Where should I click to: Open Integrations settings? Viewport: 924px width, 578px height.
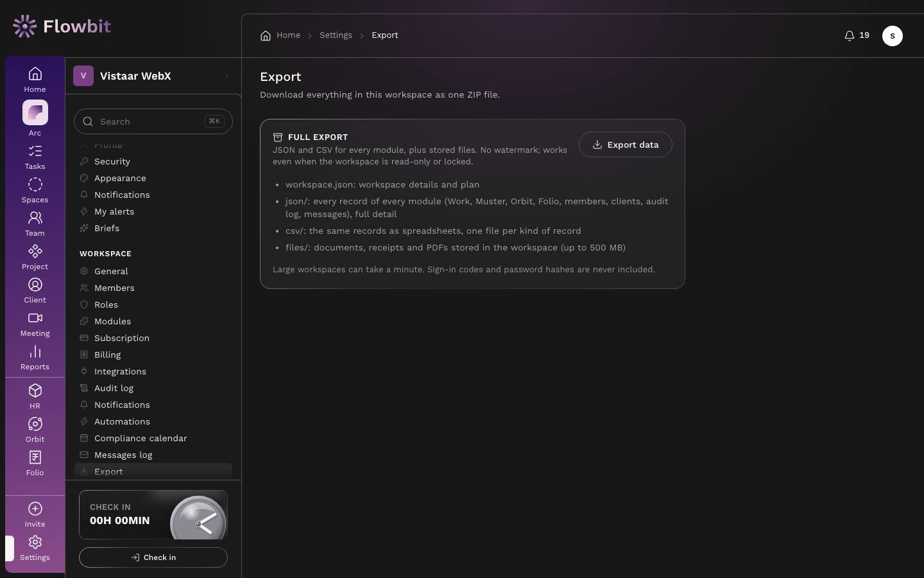pyautogui.click(x=153, y=372)
